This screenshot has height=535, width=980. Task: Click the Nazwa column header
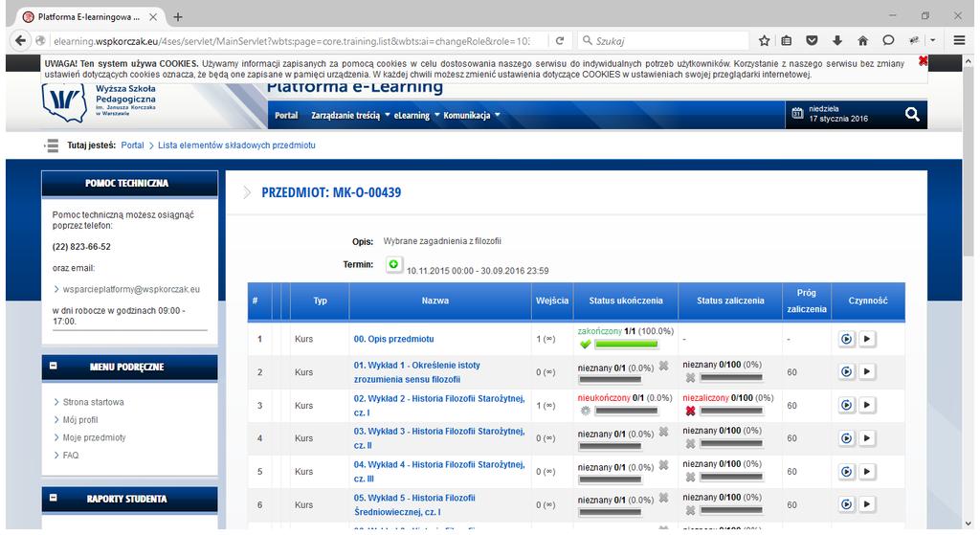(x=435, y=301)
